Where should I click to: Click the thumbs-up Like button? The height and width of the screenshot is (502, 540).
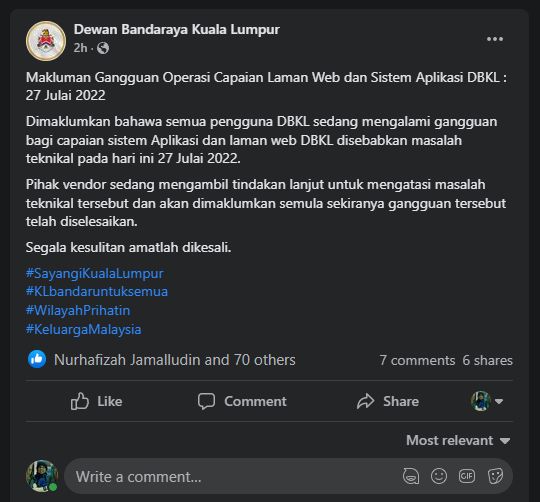96,401
